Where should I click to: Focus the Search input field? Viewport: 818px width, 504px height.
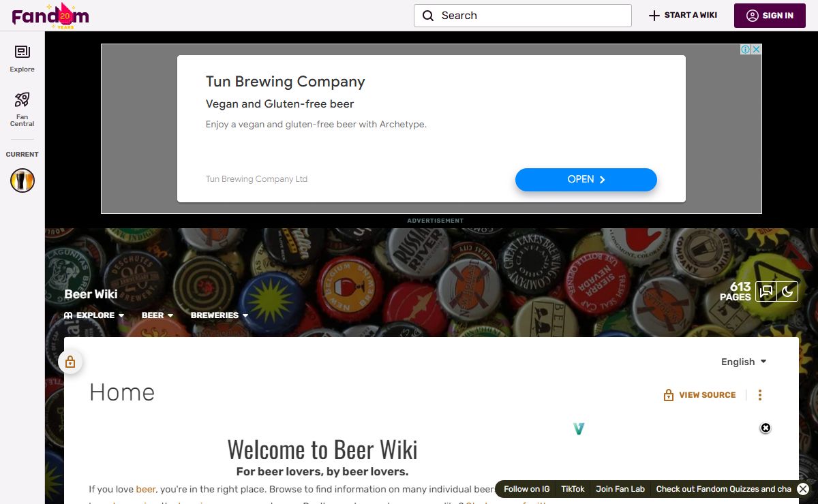tap(523, 16)
